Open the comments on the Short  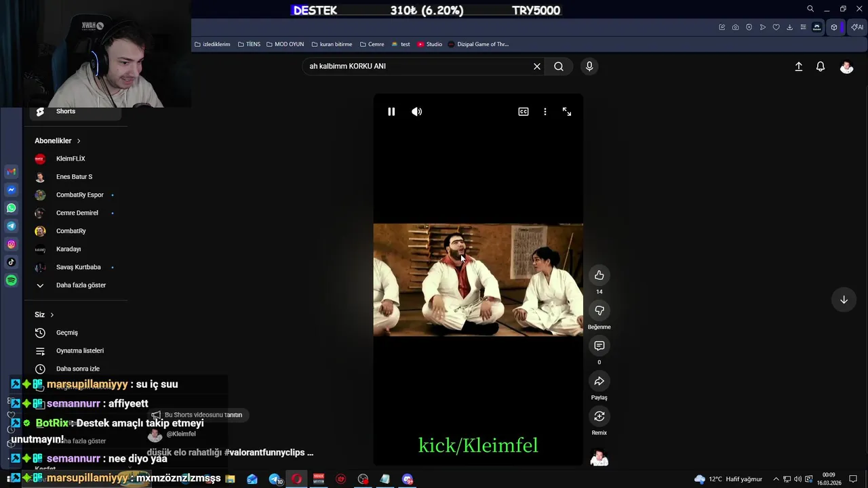[599, 346]
